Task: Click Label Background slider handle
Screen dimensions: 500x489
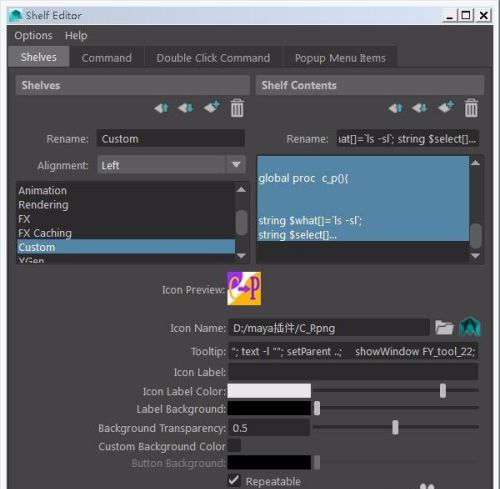Action: [317, 408]
